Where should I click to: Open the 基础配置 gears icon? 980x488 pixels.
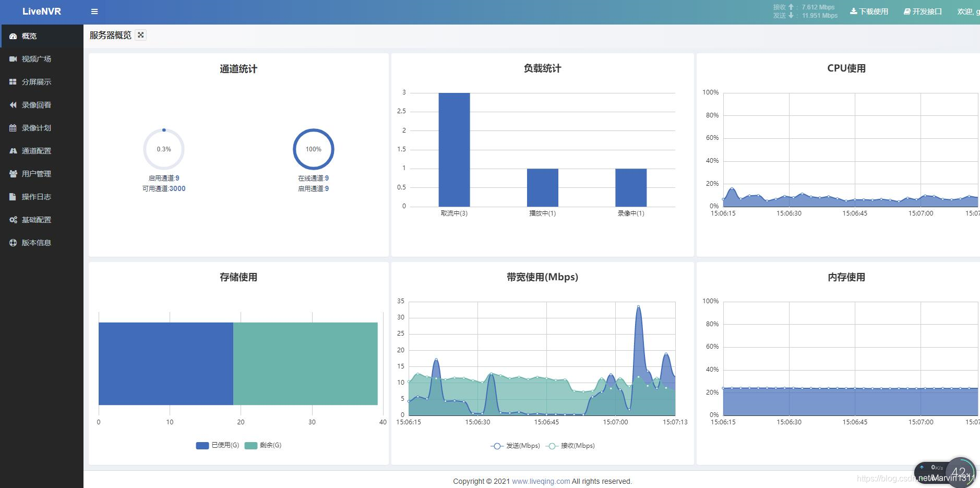pos(13,220)
